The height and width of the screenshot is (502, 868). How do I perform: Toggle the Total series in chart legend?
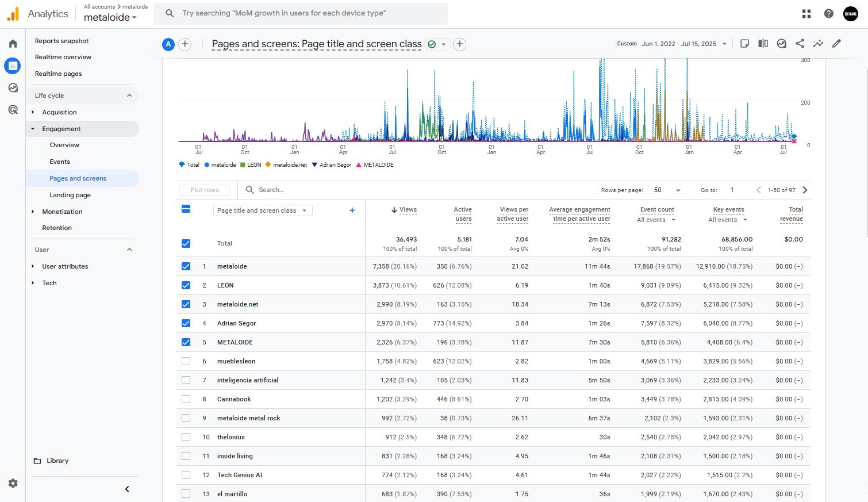pyautogui.click(x=189, y=165)
